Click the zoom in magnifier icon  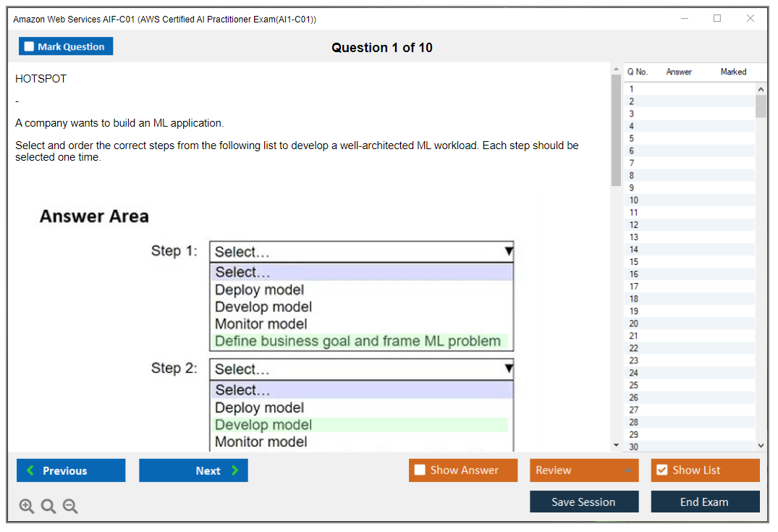27,507
